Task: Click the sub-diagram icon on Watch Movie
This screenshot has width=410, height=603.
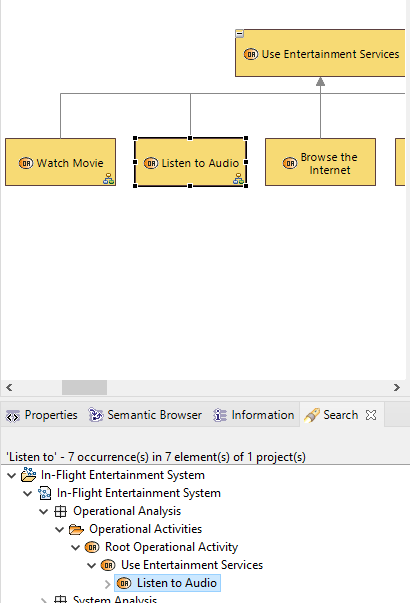Action: pyautogui.click(x=108, y=179)
